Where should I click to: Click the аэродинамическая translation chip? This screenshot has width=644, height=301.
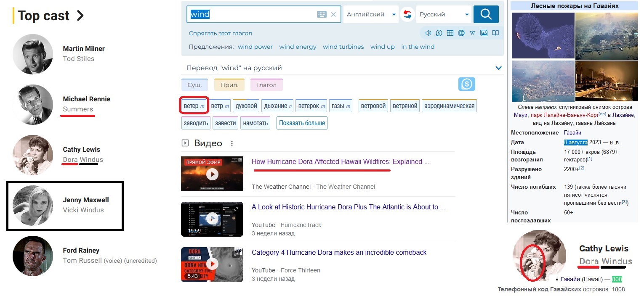tap(450, 106)
